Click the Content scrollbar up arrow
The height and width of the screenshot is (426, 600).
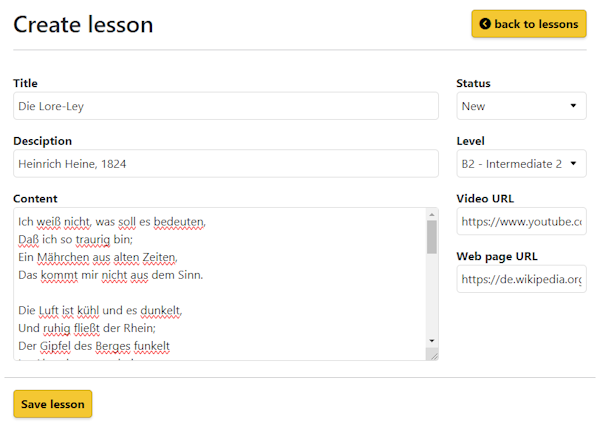coord(431,214)
